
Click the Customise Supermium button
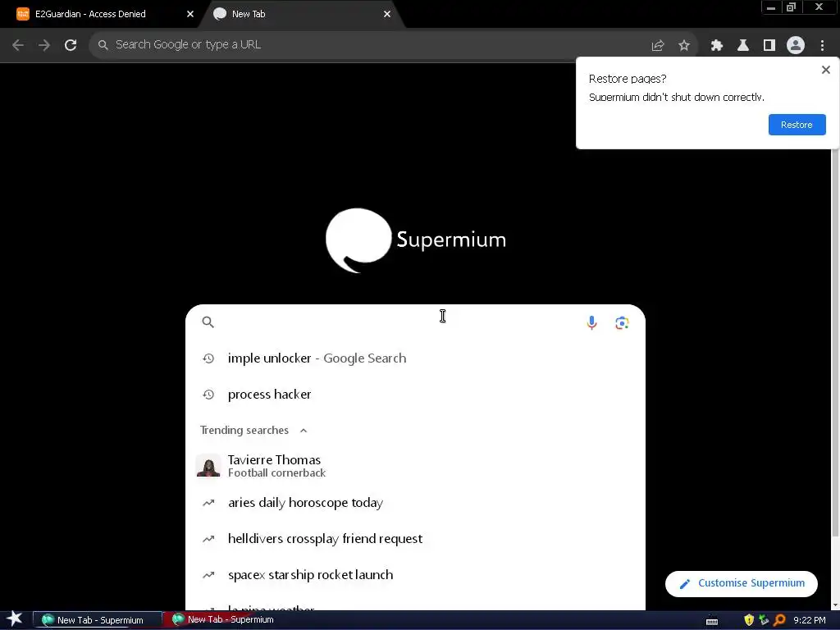point(742,583)
